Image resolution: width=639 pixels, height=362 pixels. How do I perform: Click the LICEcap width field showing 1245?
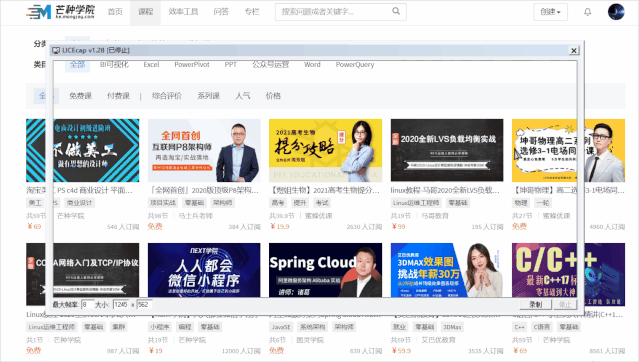pos(121,305)
